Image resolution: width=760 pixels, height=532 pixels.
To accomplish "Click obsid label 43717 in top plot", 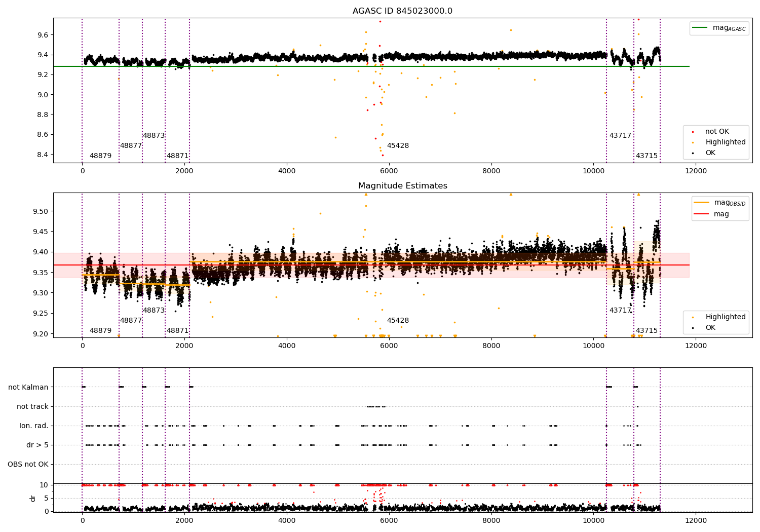I will point(620,136).
